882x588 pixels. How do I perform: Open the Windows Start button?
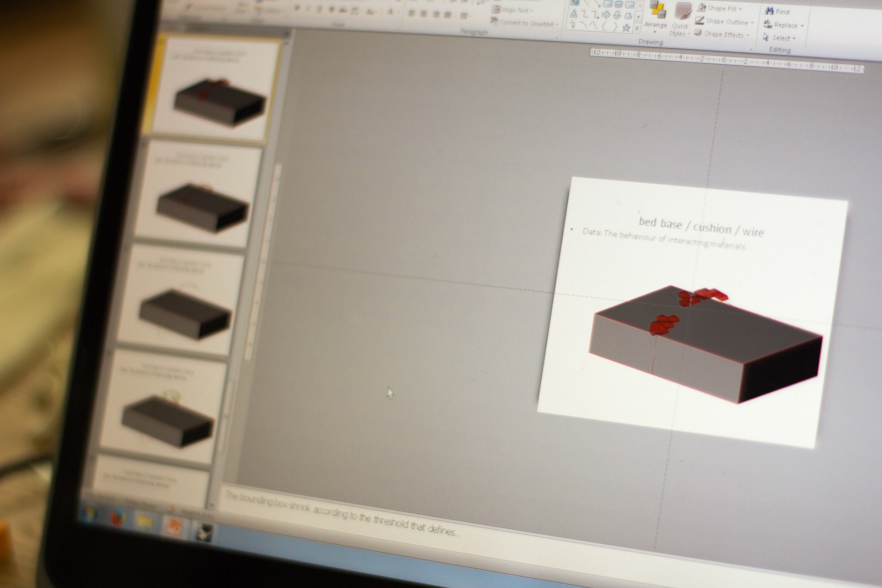(90, 513)
